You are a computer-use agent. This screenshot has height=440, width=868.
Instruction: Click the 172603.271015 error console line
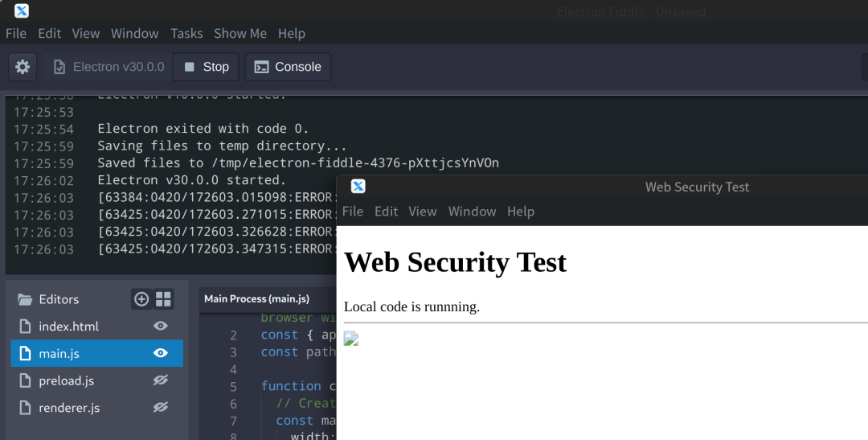(x=217, y=215)
